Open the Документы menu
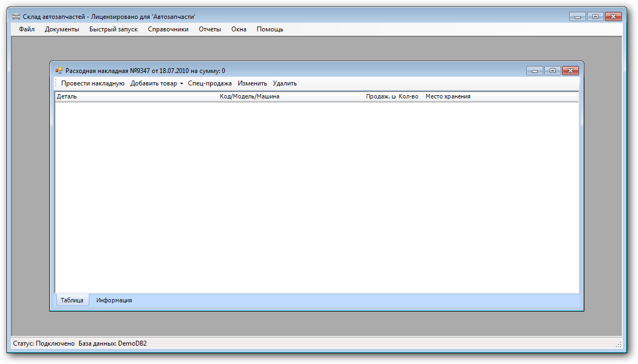 pos(62,29)
